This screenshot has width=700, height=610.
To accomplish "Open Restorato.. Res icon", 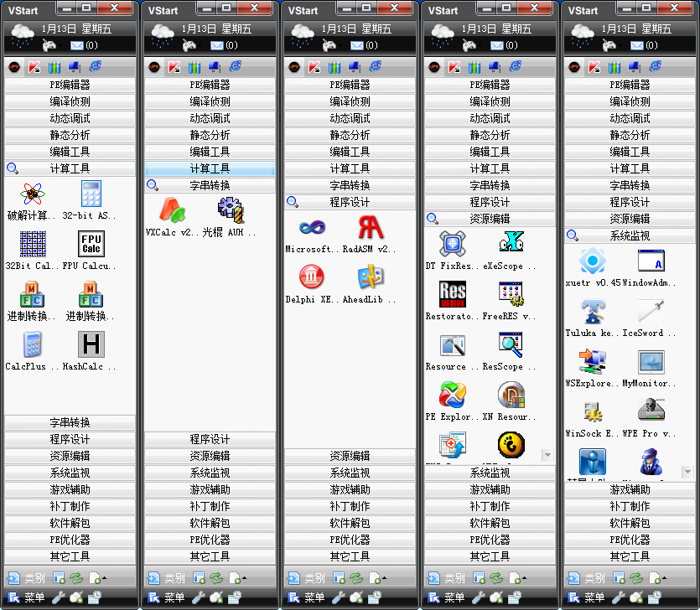I will 452,294.
